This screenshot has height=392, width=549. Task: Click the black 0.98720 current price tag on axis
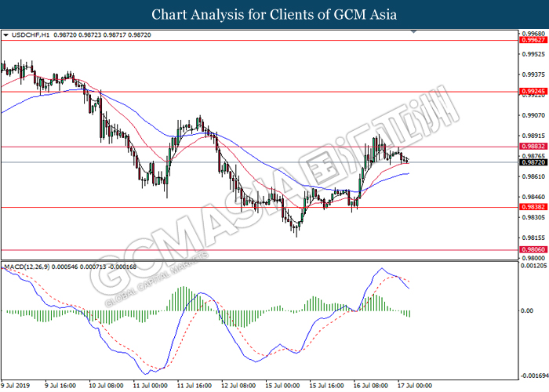[x=533, y=162]
